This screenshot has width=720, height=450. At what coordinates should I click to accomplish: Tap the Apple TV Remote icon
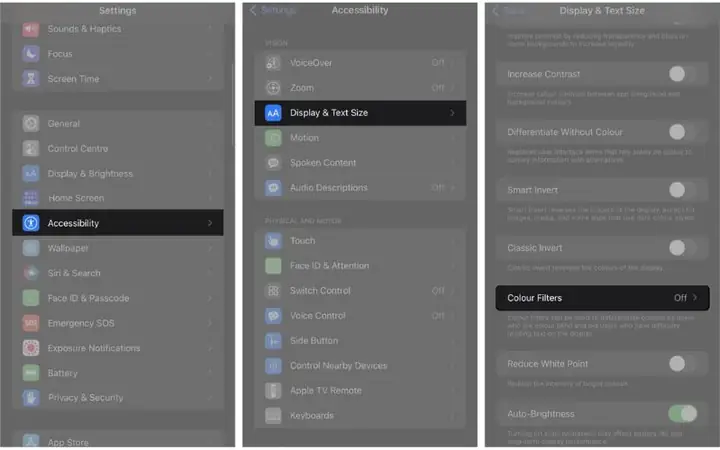273,391
